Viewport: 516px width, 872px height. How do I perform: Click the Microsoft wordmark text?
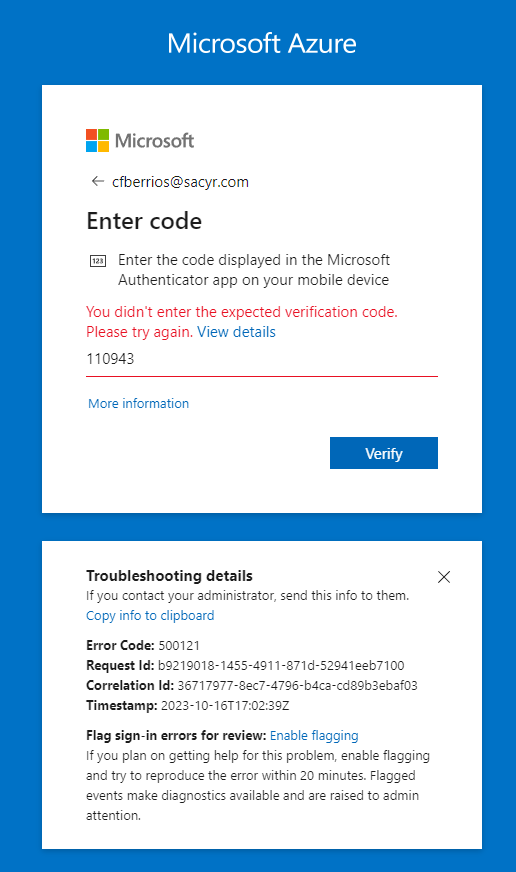(x=155, y=141)
